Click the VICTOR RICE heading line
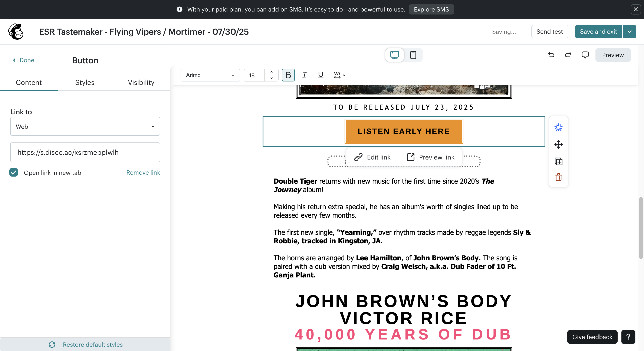The width and height of the screenshot is (644, 351). coord(404,318)
